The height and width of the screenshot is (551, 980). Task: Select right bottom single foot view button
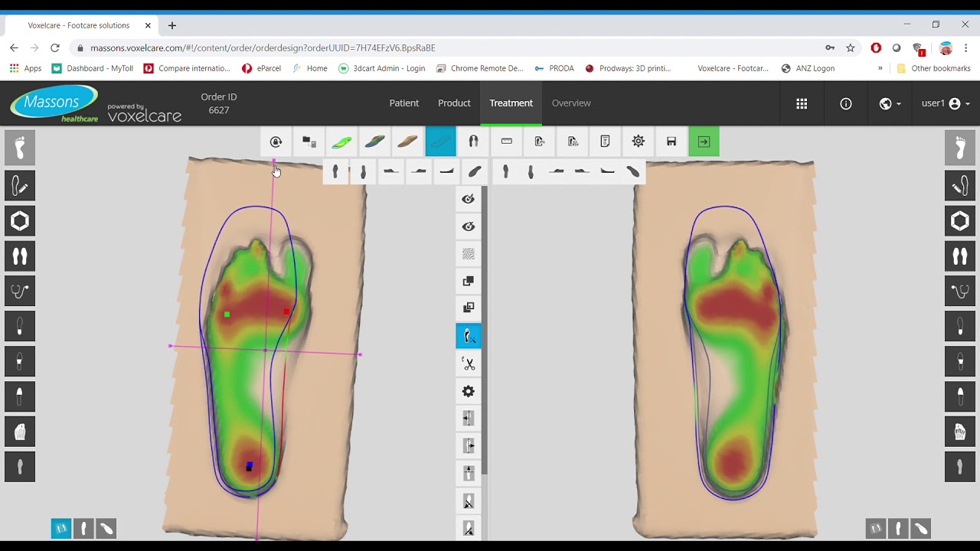[898, 528]
